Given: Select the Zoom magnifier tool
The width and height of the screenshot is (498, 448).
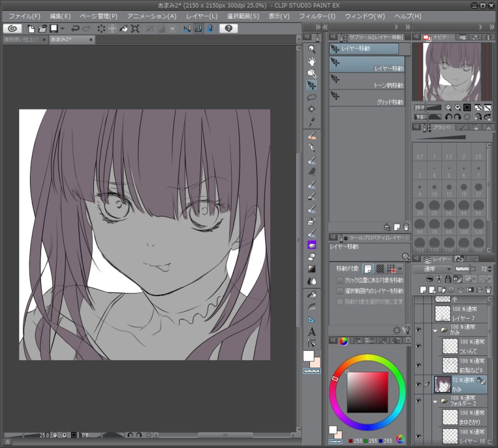Looking at the screenshot, I should (x=312, y=49).
